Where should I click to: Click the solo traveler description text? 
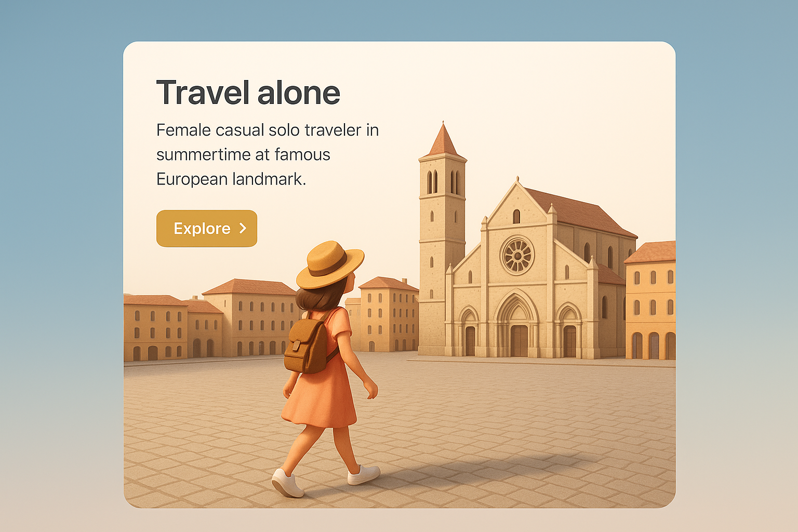coord(268,154)
